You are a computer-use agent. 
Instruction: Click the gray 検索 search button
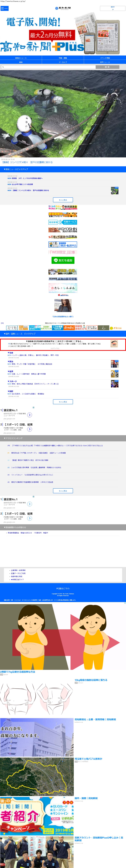(107, 67)
